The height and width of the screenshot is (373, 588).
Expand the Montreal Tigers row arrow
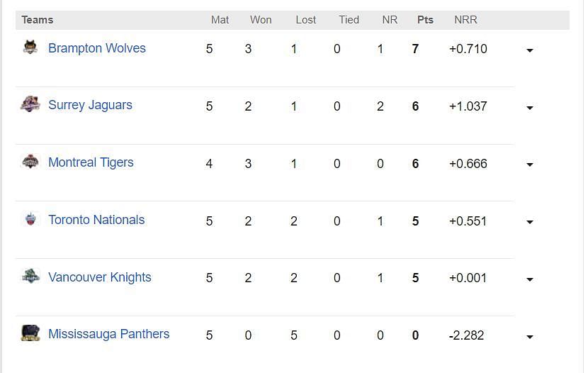coord(529,165)
